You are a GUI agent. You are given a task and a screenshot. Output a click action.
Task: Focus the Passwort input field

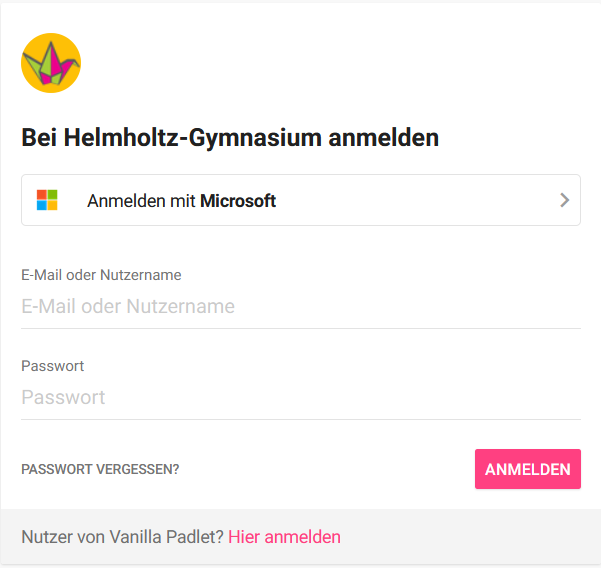coord(301,397)
